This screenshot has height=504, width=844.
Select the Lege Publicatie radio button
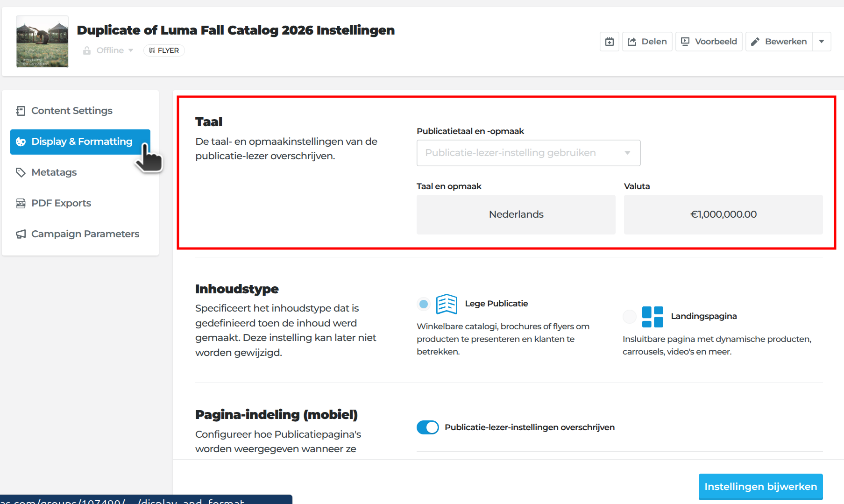click(424, 304)
